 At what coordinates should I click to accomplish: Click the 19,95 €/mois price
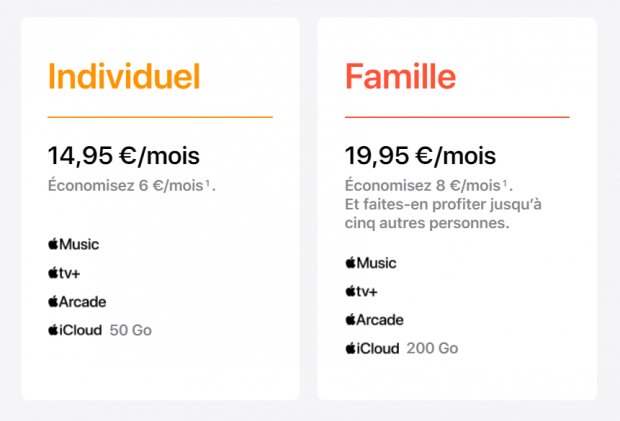tap(420, 155)
